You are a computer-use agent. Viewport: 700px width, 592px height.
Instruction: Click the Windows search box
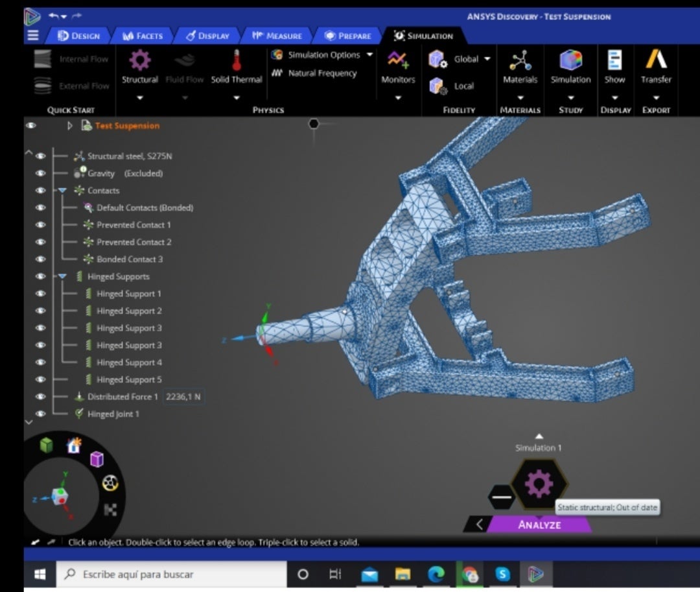(171, 574)
